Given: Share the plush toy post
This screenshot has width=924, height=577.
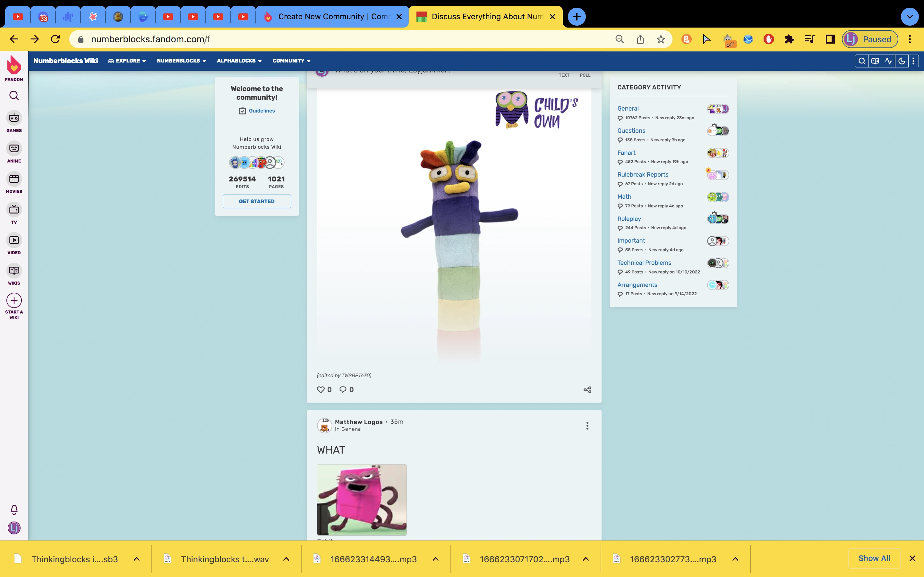Looking at the screenshot, I should click(x=587, y=389).
